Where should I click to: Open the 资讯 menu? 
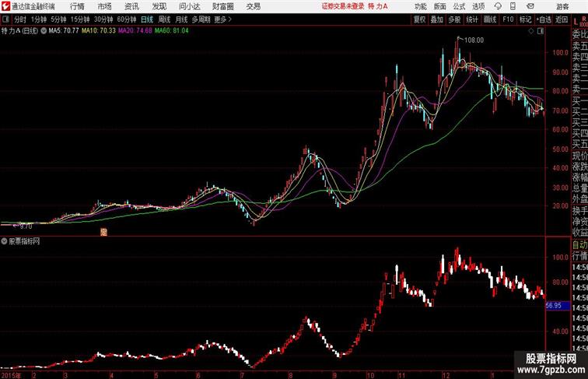pyautogui.click(x=131, y=6)
